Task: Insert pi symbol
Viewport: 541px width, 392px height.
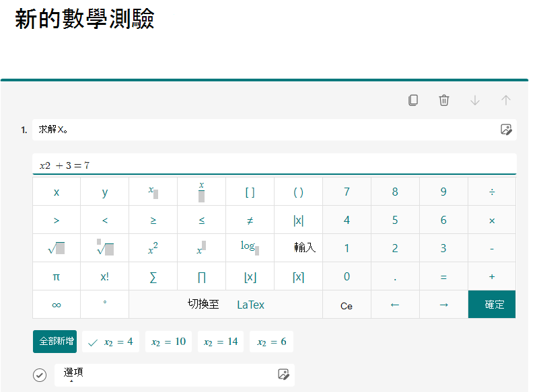Action: [x=57, y=276]
